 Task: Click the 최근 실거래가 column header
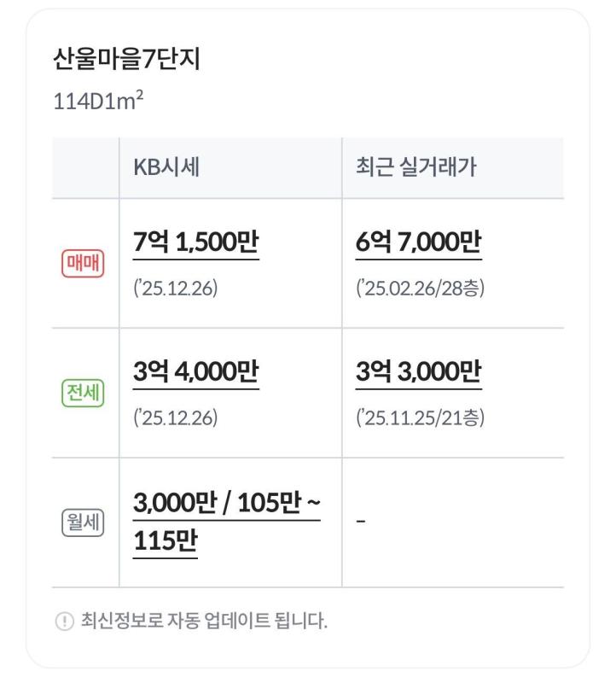(416, 166)
